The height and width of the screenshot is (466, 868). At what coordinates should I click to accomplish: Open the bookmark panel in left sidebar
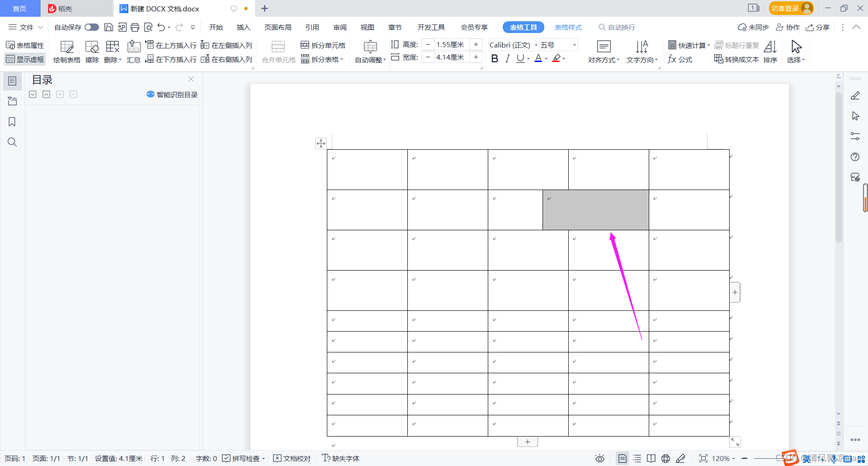click(x=12, y=122)
